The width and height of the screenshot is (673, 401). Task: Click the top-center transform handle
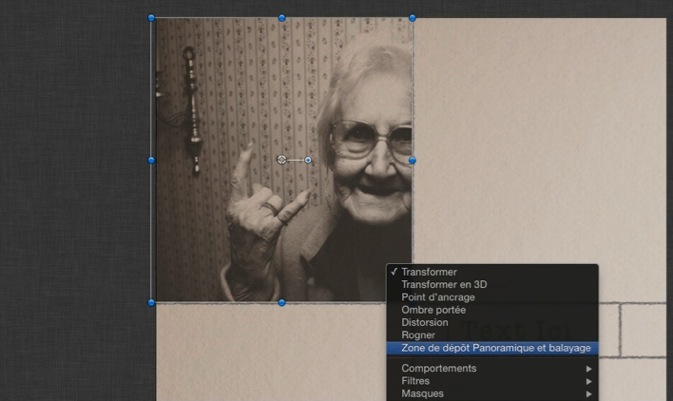(282, 18)
